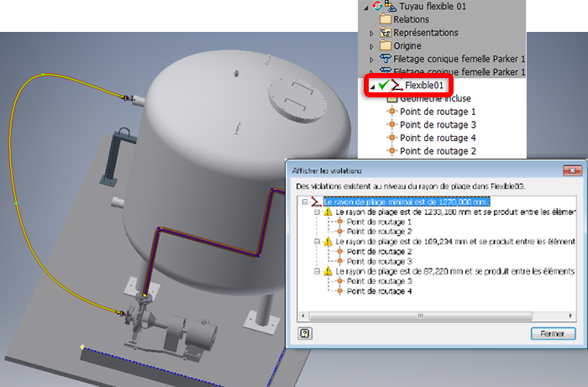The height and width of the screenshot is (387, 588).
Task: Click the Représentations icon
Action: pos(385,32)
